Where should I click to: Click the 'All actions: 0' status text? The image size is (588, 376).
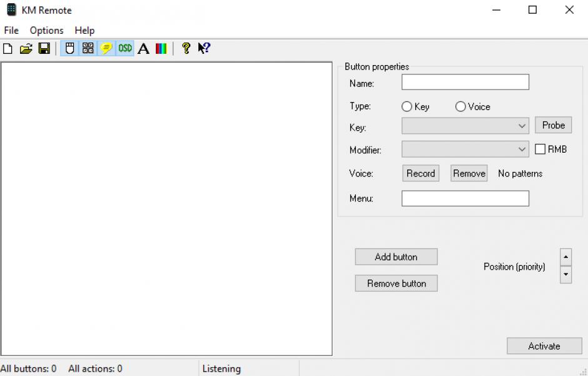point(95,369)
